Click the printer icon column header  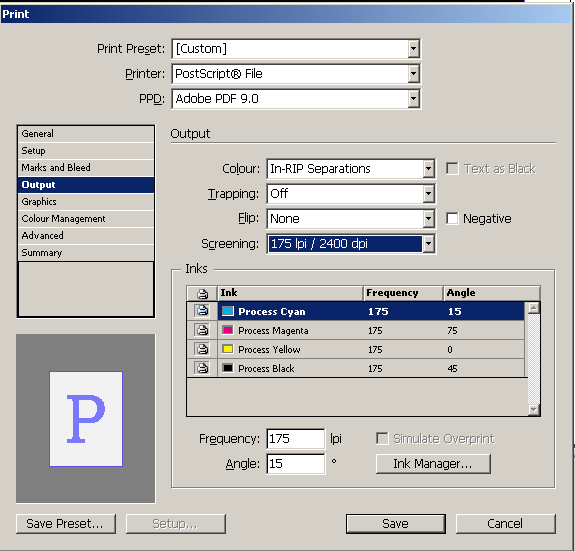click(x=202, y=293)
